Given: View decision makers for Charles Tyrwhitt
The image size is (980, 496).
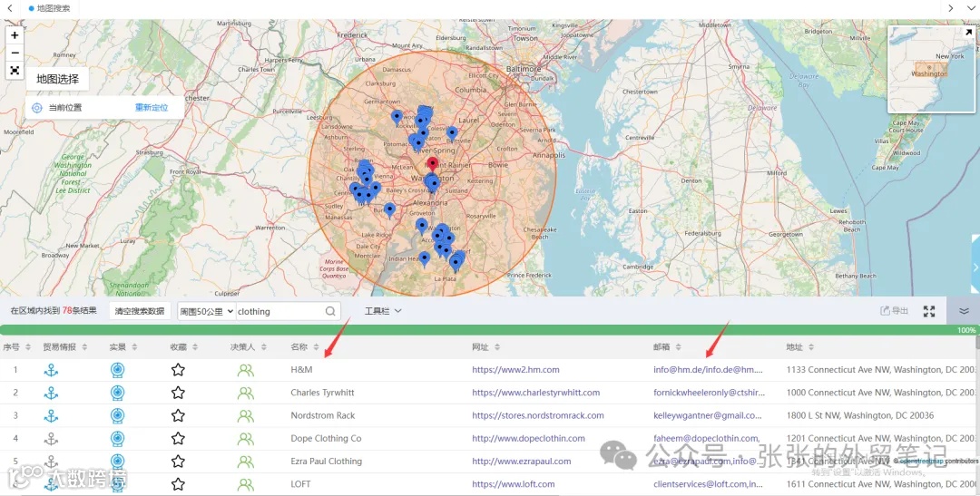Looking at the screenshot, I should [246, 393].
